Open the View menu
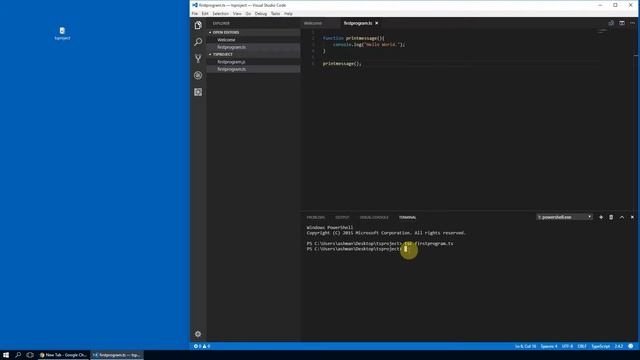 237,13
